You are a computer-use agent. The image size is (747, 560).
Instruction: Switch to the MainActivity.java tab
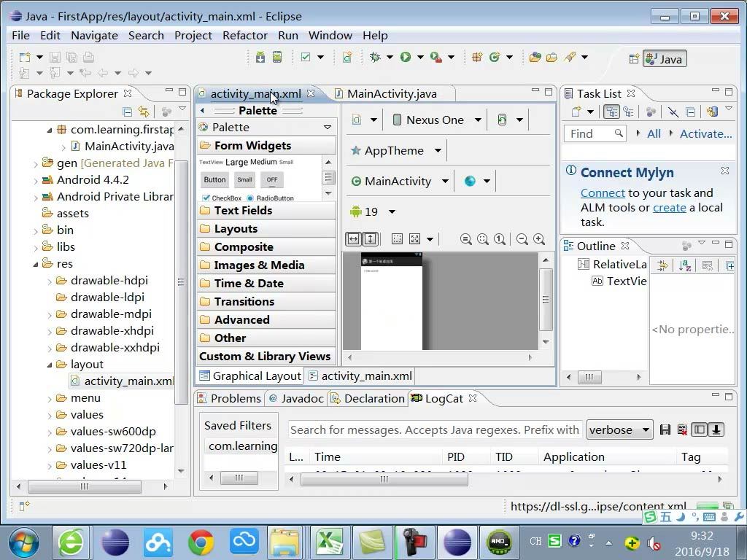[x=391, y=94]
